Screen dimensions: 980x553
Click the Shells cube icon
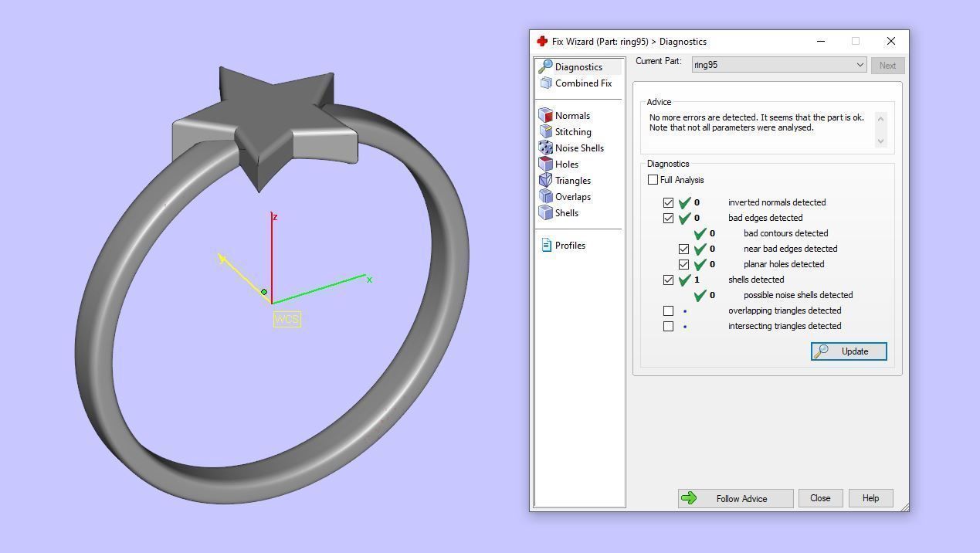pos(546,213)
